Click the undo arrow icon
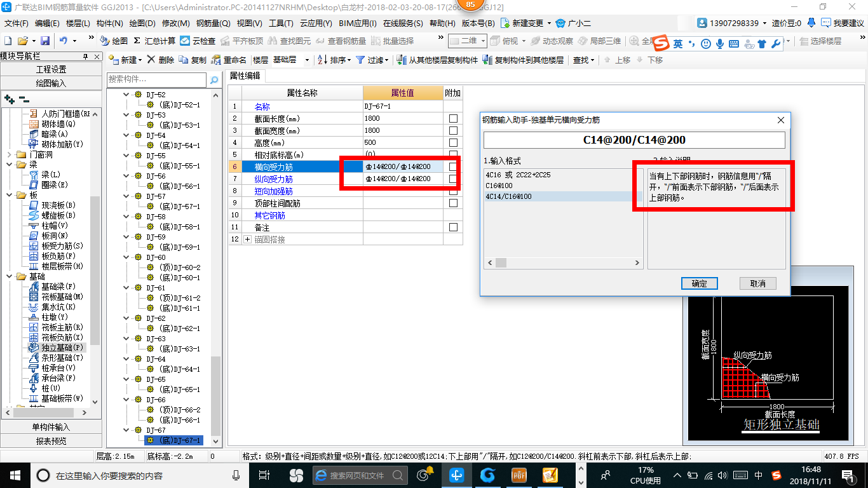Image resolution: width=868 pixels, height=488 pixels. pyautogui.click(x=64, y=41)
